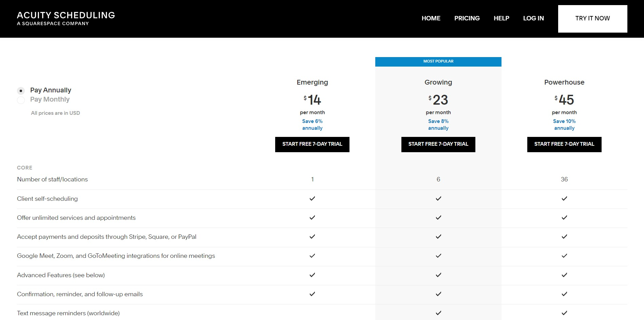Click the LOG IN menu item
Screen dimensions: 644x320
[533, 18]
